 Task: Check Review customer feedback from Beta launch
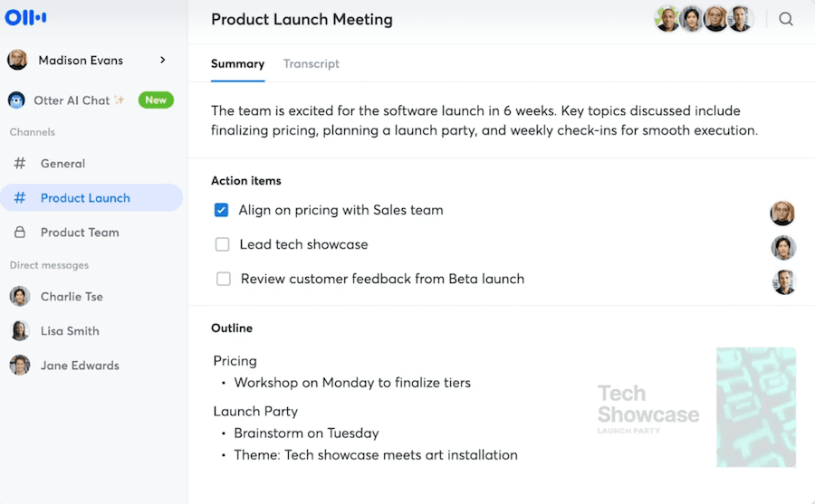(x=223, y=279)
